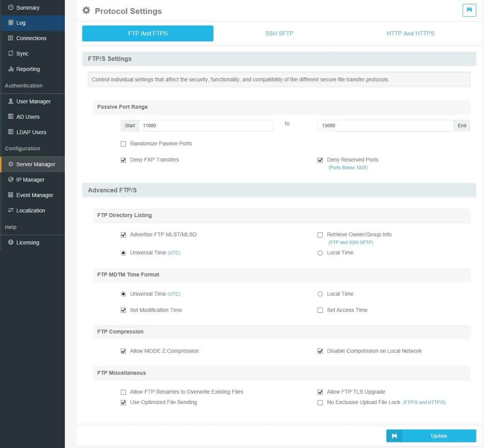Select Server Manager in sidebar

32,164
